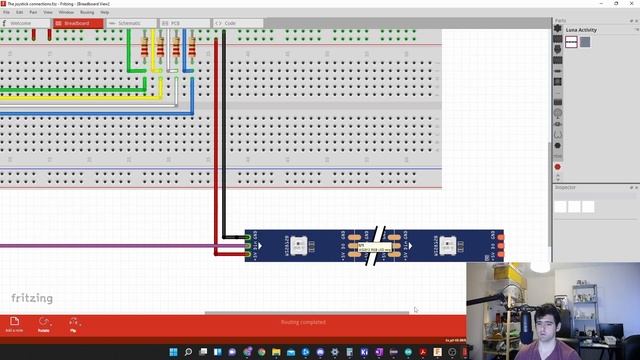This screenshot has height=360, width=640.
Task: Open Windows taskbar search
Action: pyautogui.click(x=188, y=352)
